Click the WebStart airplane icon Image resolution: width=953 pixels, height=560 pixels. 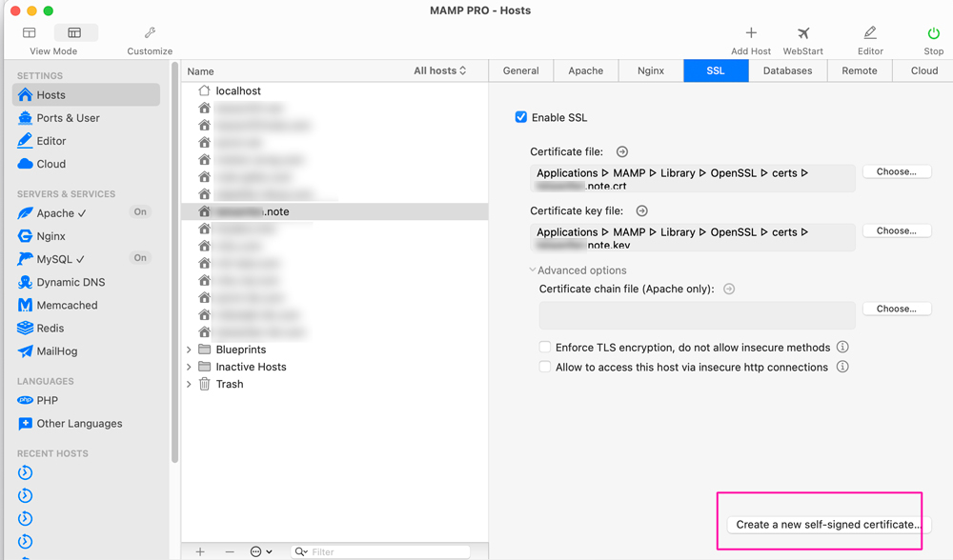click(x=802, y=33)
